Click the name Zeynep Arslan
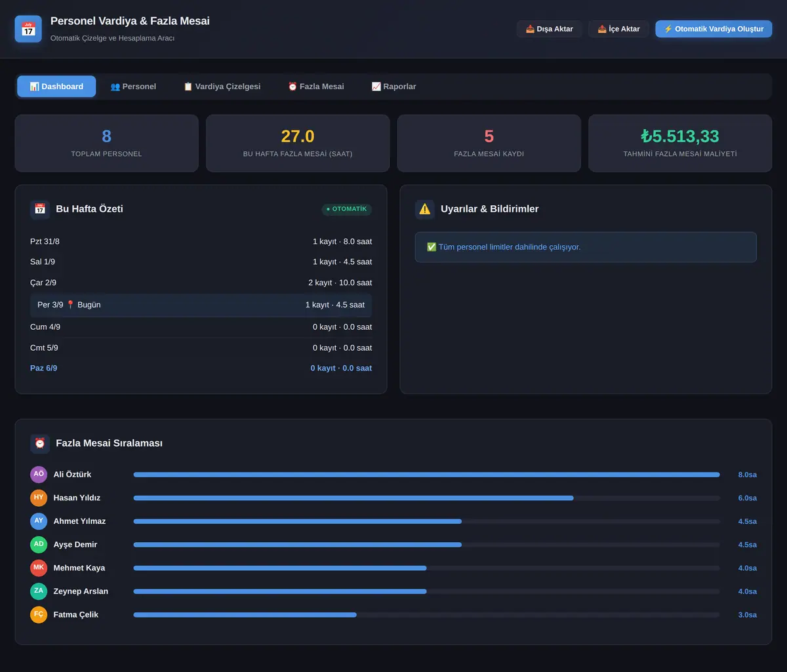Viewport: 787px width, 672px height. [x=81, y=591]
